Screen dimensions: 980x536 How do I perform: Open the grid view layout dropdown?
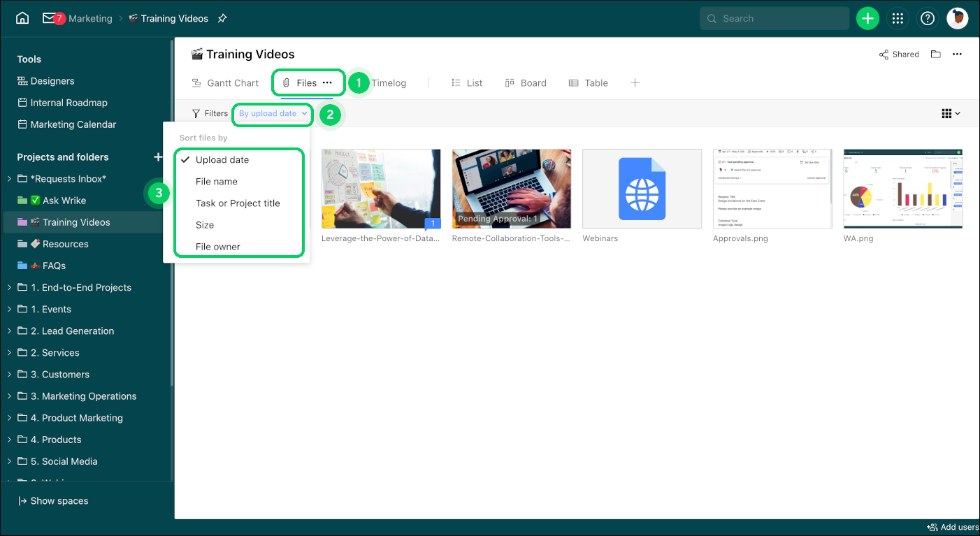[951, 113]
